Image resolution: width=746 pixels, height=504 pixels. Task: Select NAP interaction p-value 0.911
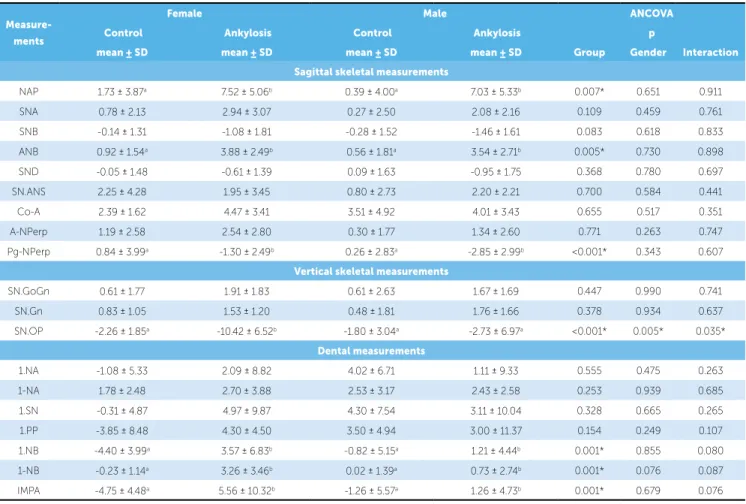(x=710, y=91)
